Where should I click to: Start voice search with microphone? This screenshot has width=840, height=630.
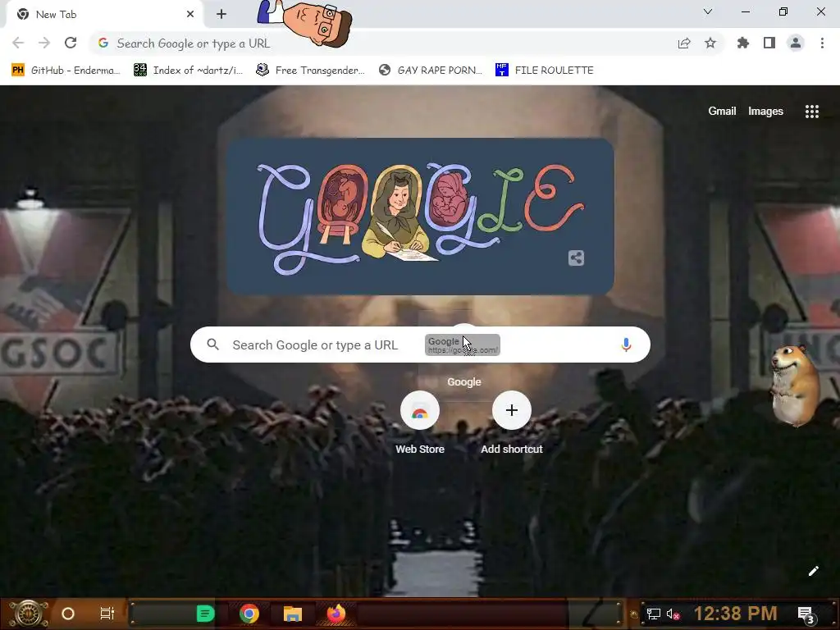coord(626,345)
